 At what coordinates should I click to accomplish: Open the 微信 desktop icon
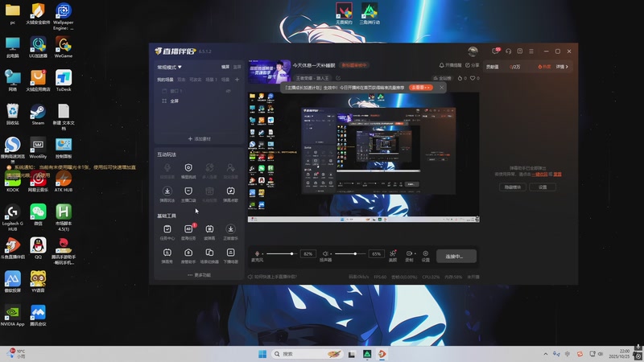(x=38, y=215)
